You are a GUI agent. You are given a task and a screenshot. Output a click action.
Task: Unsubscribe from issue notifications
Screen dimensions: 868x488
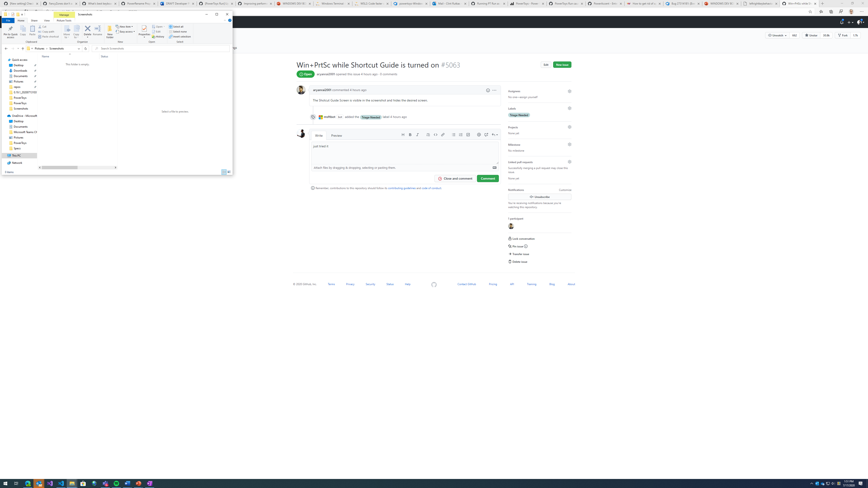(539, 197)
